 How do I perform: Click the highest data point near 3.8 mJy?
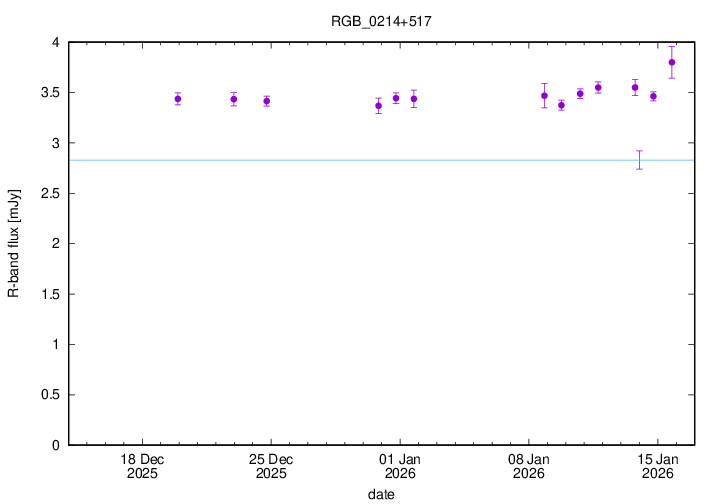pyautogui.click(x=672, y=62)
